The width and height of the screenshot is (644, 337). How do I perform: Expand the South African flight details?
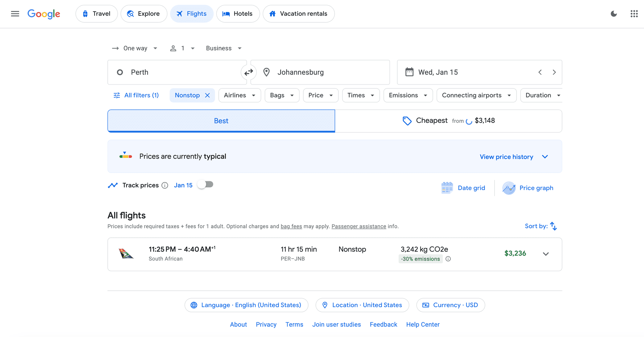[x=546, y=254]
